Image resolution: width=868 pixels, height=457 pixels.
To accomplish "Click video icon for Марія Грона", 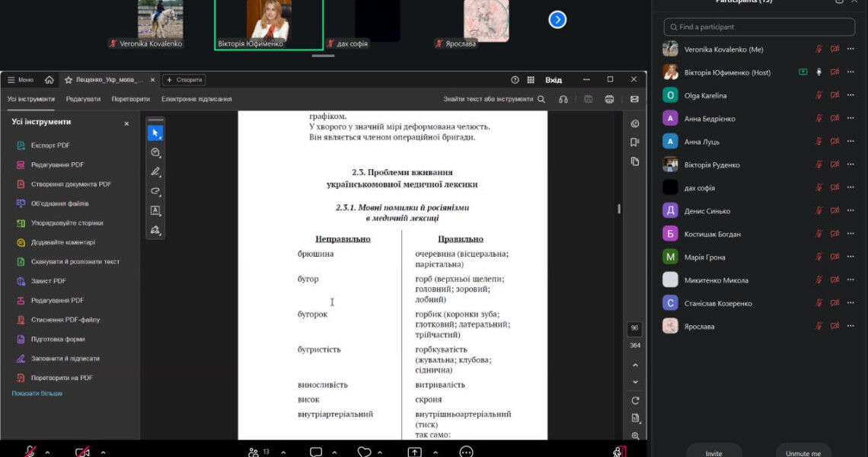I will point(834,257).
